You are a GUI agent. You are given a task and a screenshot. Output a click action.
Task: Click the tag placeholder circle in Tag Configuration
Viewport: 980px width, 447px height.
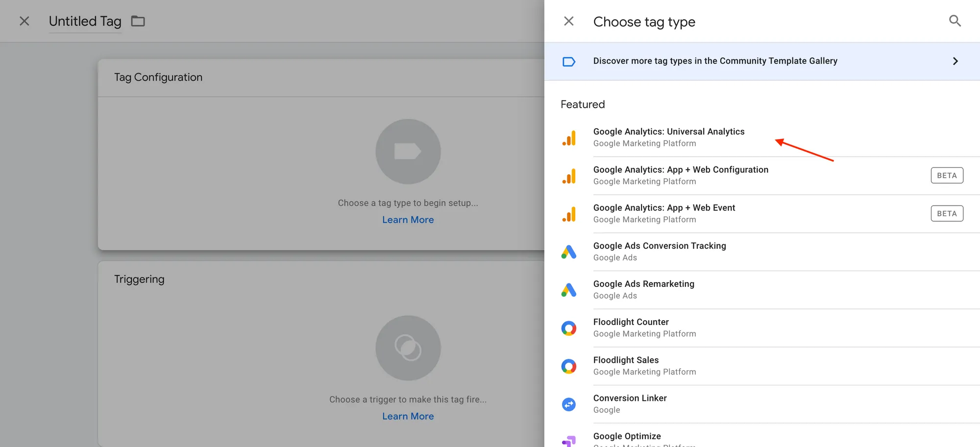[x=408, y=152]
